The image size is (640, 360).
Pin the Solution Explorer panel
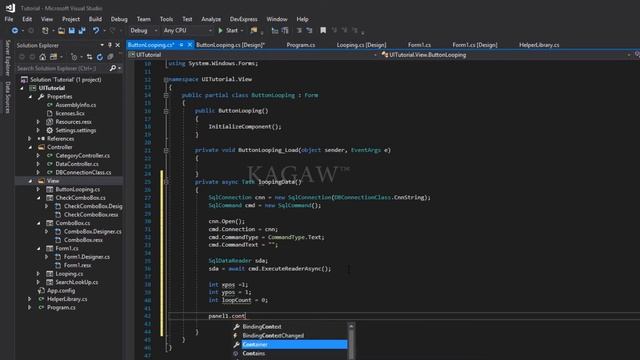tap(110, 45)
